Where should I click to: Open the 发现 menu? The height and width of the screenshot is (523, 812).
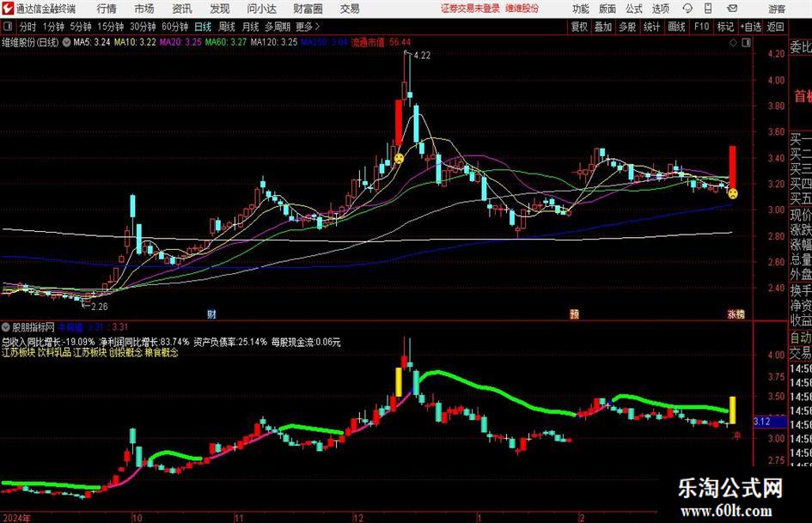(x=220, y=9)
